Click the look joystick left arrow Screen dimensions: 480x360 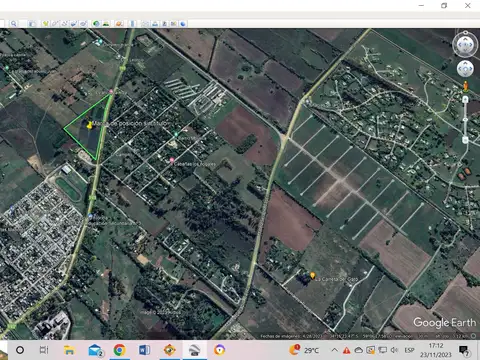(x=460, y=45)
